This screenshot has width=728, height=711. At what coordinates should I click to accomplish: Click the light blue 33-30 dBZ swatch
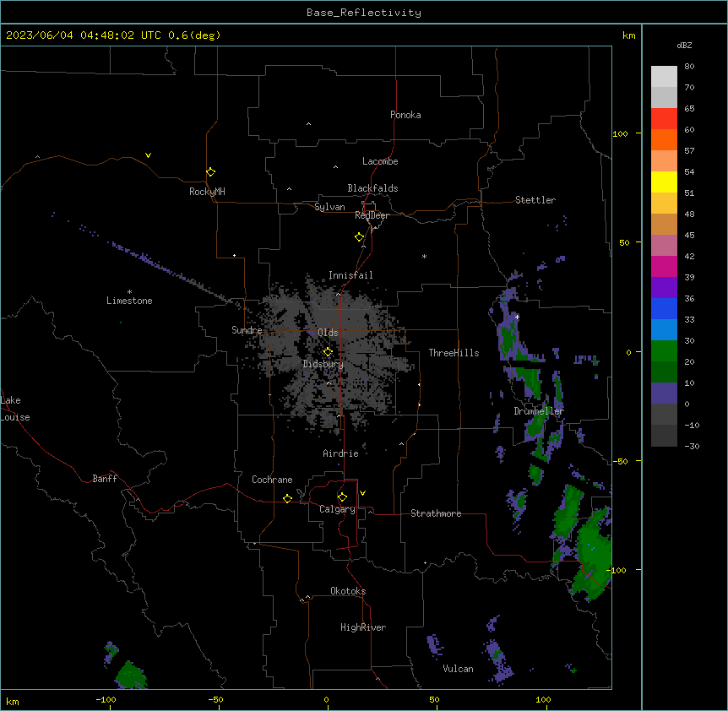tap(664, 330)
